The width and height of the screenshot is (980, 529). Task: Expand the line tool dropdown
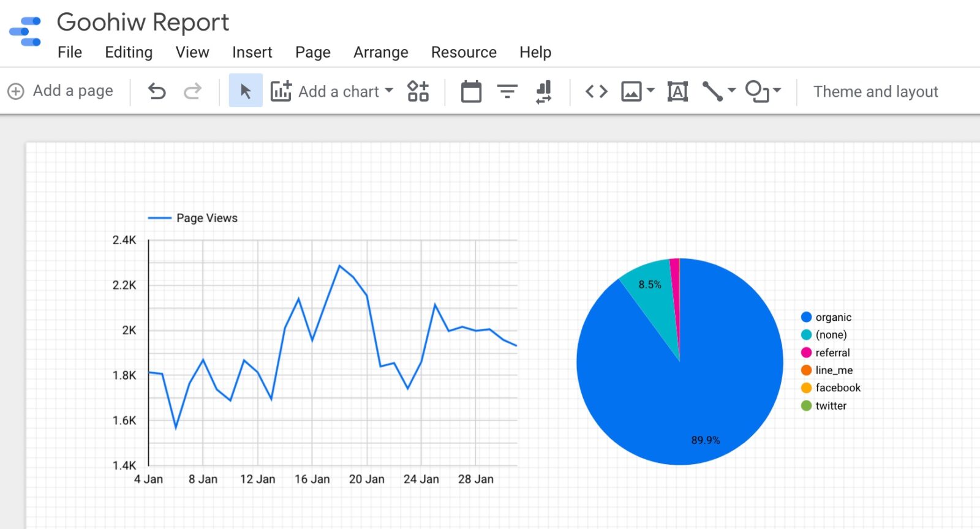click(x=731, y=91)
